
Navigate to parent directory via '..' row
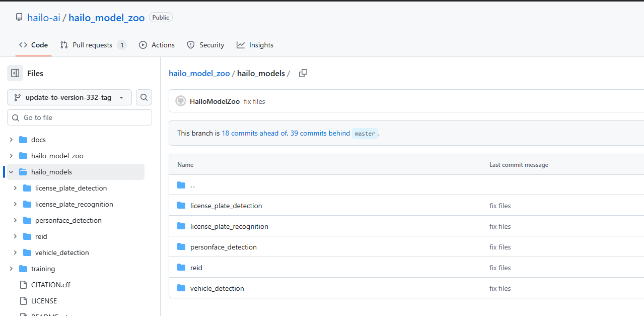(x=192, y=185)
